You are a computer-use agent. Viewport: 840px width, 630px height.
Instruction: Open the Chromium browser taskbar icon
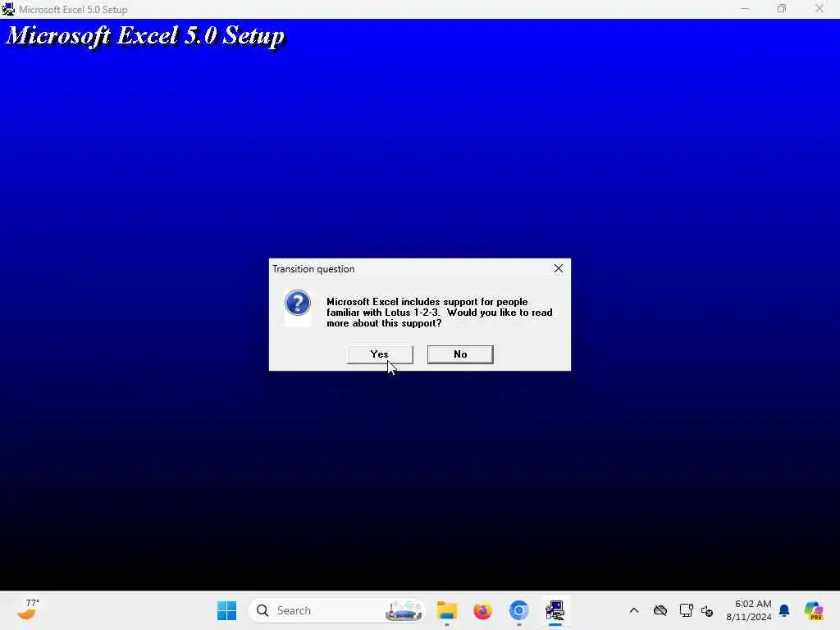click(x=518, y=610)
